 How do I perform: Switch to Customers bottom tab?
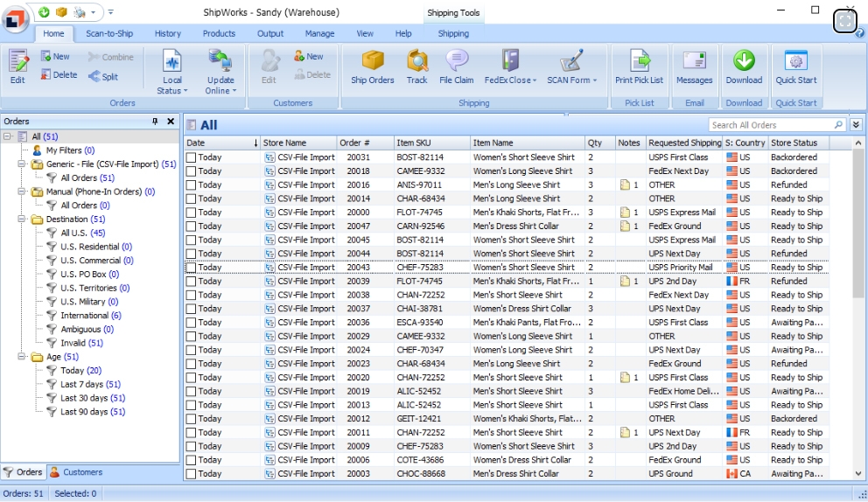[x=76, y=472]
